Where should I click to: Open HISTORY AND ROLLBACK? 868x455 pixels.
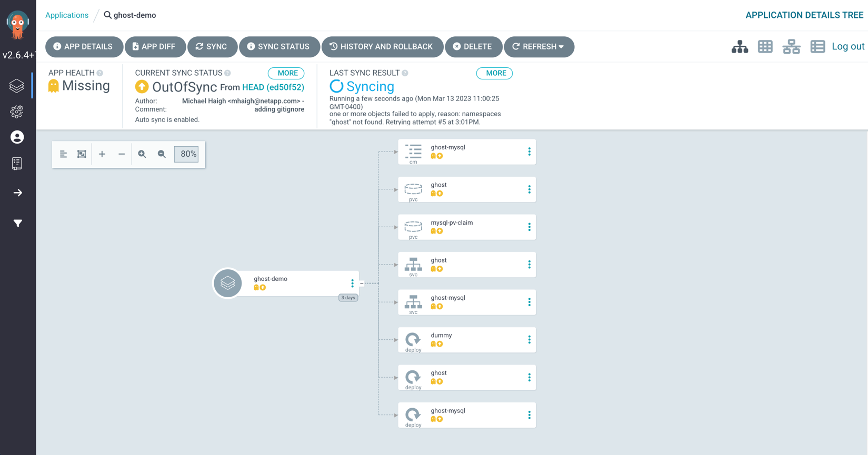(x=382, y=47)
